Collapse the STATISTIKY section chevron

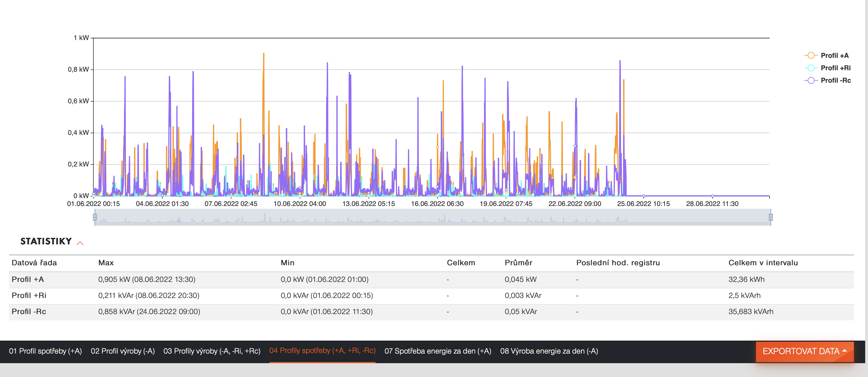80,243
